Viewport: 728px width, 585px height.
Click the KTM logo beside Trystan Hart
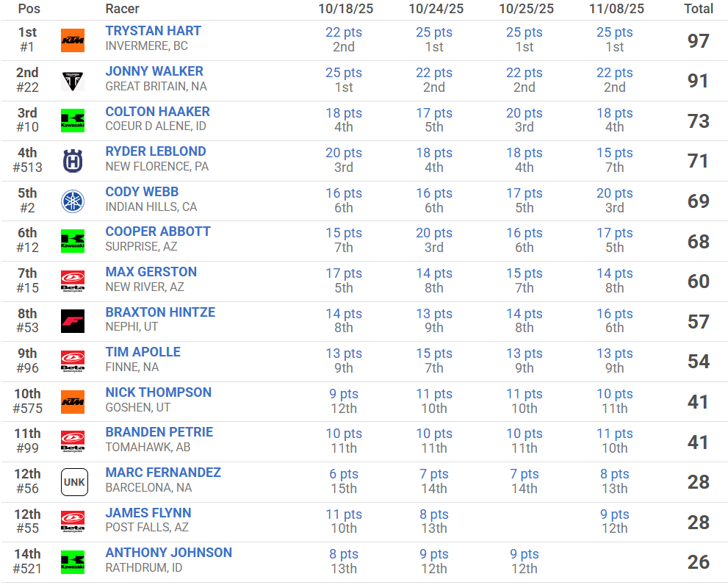tap(73, 40)
